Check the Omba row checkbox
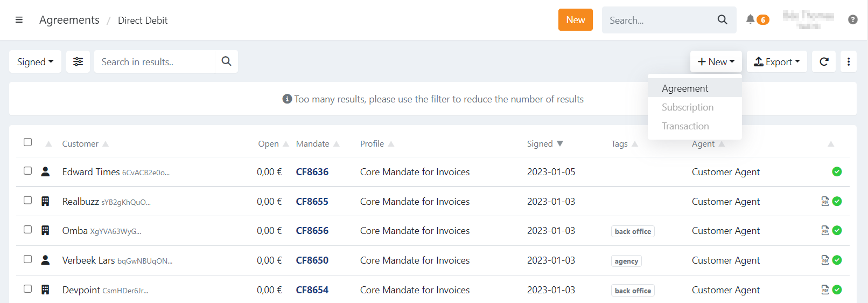Image resolution: width=868 pixels, height=303 pixels. pyautogui.click(x=28, y=230)
